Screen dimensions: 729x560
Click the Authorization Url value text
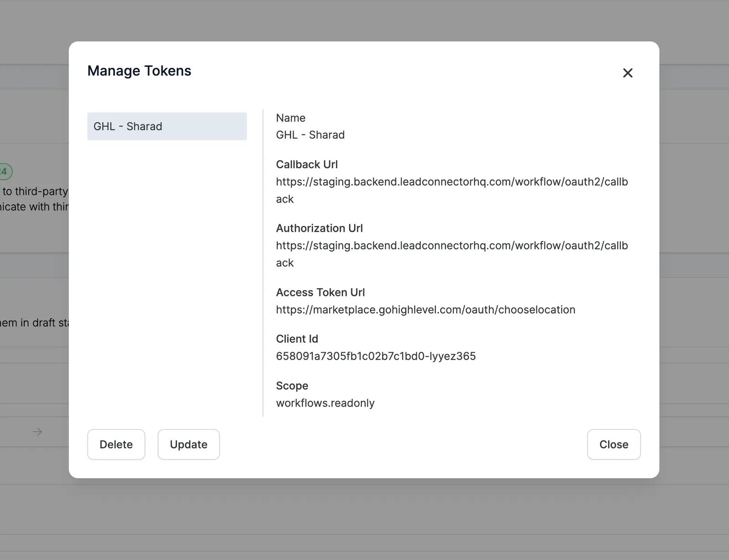click(x=452, y=254)
